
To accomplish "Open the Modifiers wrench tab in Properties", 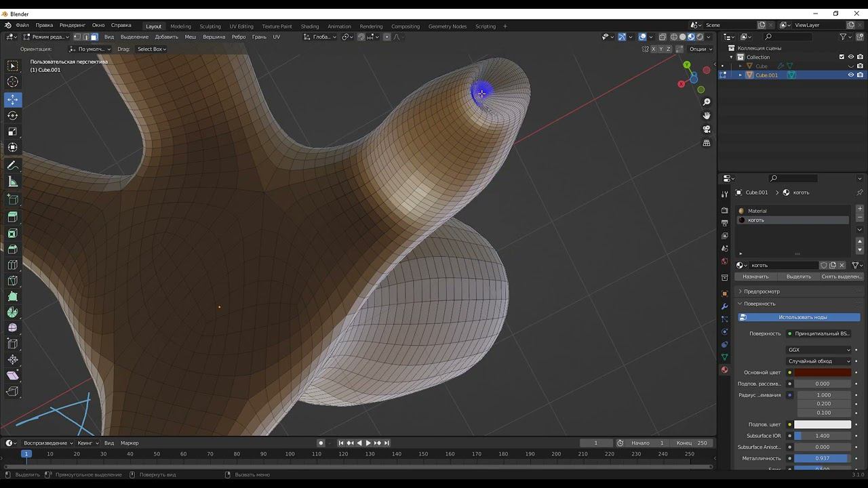I will pyautogui.click(x=724, y=306).
